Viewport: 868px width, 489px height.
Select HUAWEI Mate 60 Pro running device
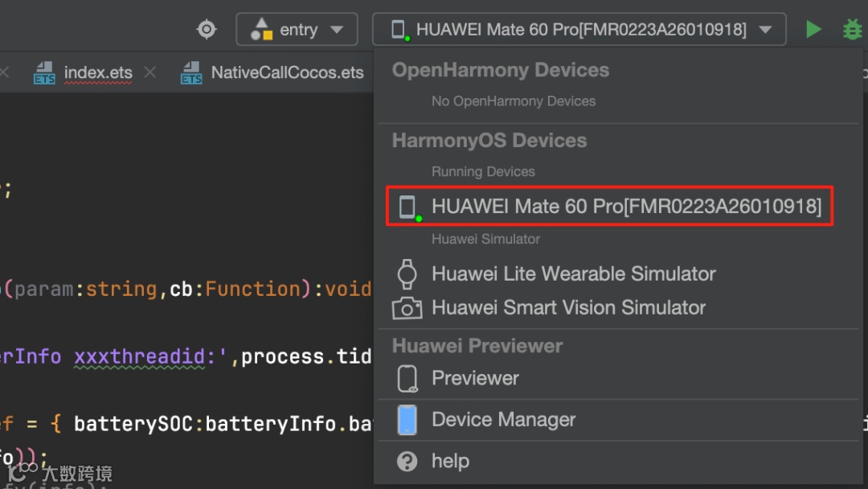(x=609, y=206)
